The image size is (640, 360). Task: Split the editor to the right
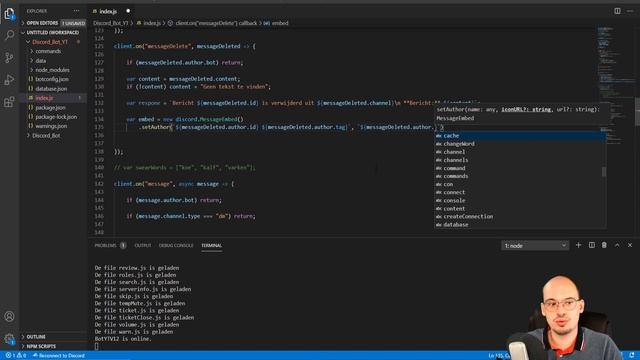(x=617, y=11)
